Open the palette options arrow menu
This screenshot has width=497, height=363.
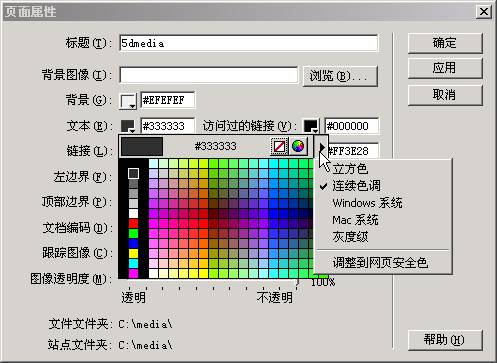pos(322,147)
